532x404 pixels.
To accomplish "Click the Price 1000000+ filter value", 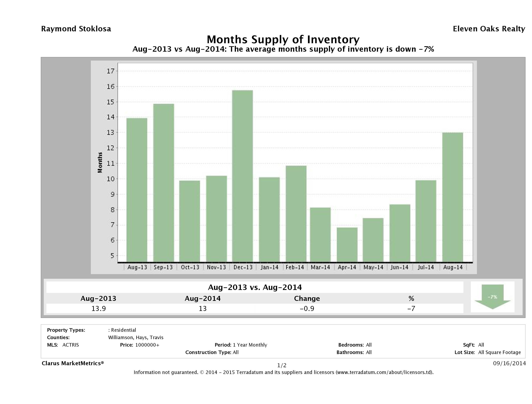I will 147,345.
